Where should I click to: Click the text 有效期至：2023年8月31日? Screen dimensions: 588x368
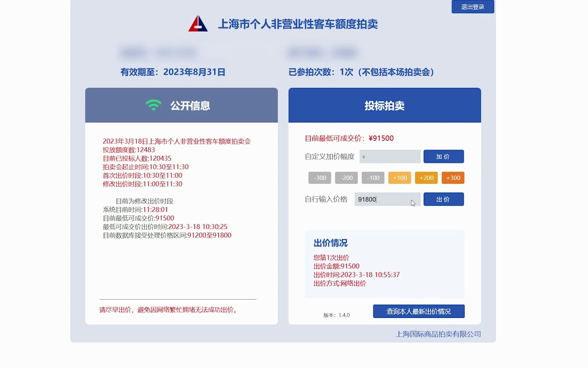point(173,72)
